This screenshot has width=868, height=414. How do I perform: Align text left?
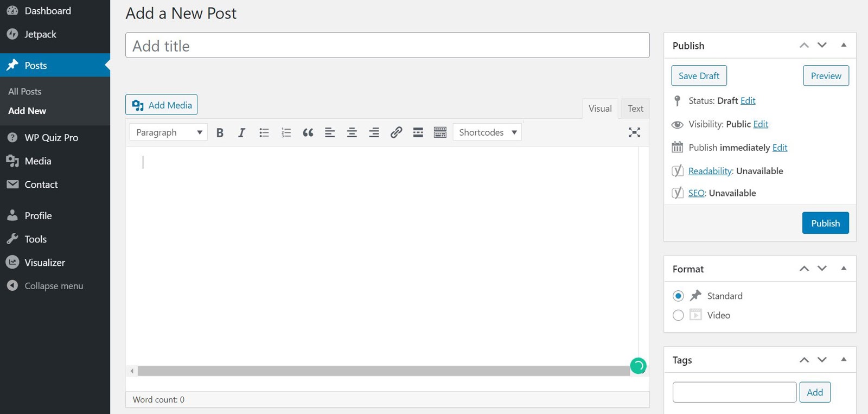point(330,132)
